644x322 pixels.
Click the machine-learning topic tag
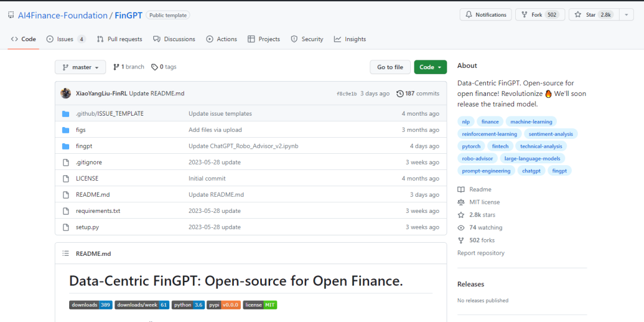[531, 122]
